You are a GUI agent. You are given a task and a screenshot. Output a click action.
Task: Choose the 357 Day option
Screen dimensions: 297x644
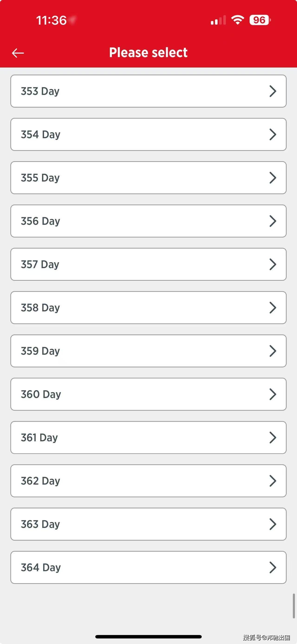(x=148, y=264)
